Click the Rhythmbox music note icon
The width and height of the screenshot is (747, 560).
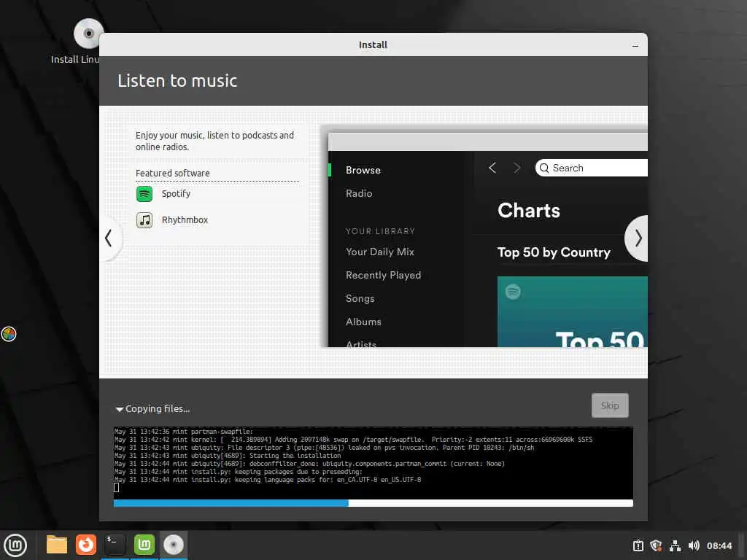144,220
